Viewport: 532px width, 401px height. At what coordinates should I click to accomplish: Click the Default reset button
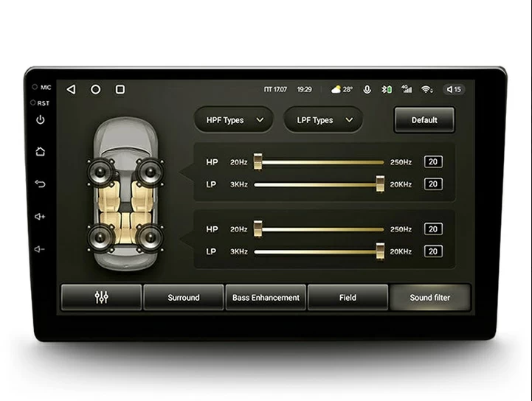424,120
